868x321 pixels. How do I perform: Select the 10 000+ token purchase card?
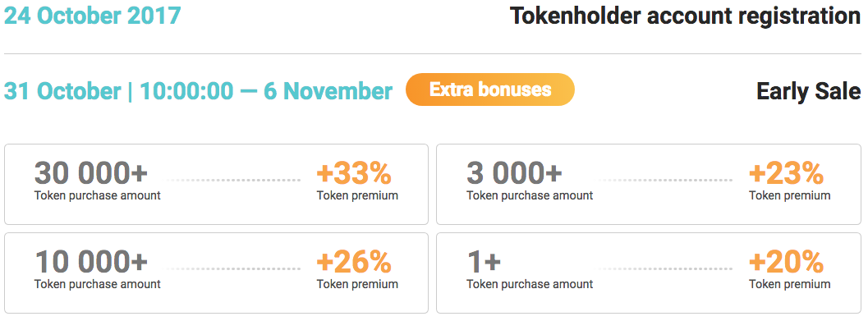point(217,273)
